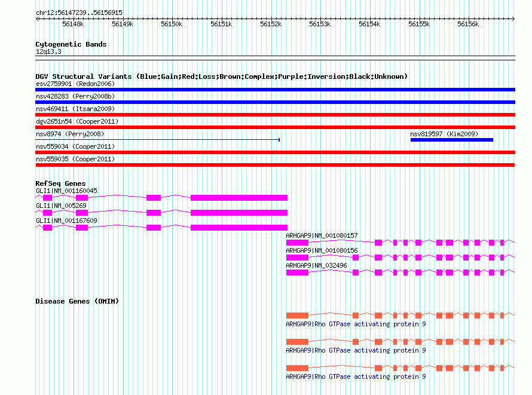Click third orange OMIM ARHGAP9 gene glyph

point(400,368)
